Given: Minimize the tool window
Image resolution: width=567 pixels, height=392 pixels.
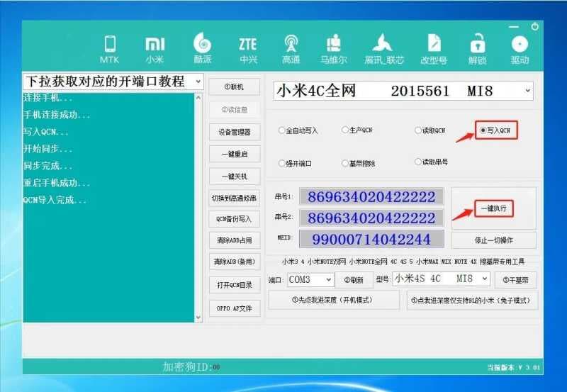Looking at the screenshot, I should click(x=514, y=27).
